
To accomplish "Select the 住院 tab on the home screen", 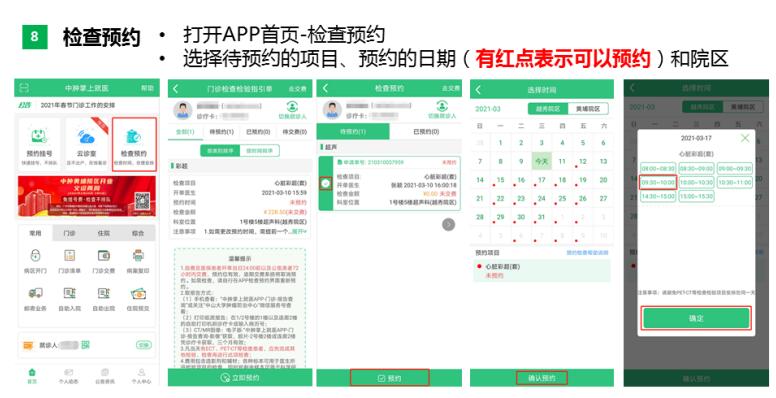I will (103, 233).
